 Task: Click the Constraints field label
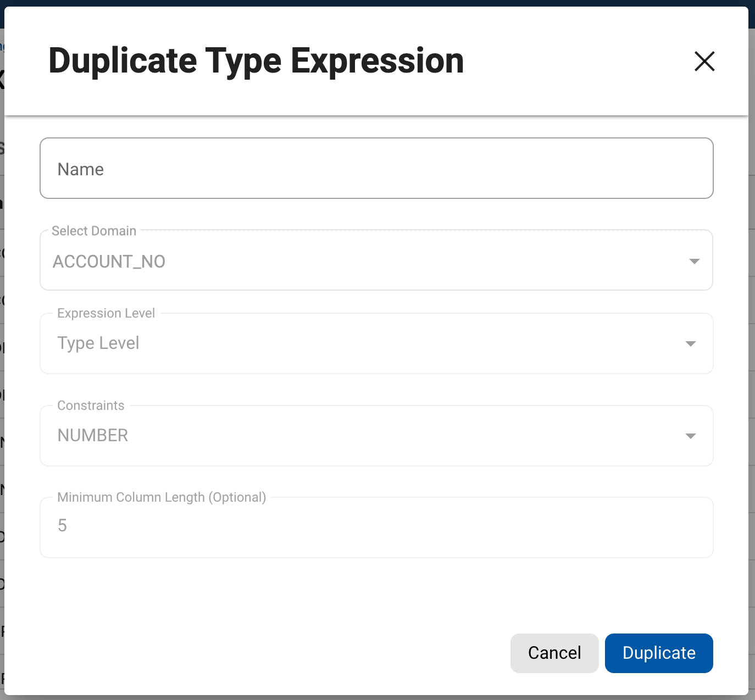tap(91, 405)
